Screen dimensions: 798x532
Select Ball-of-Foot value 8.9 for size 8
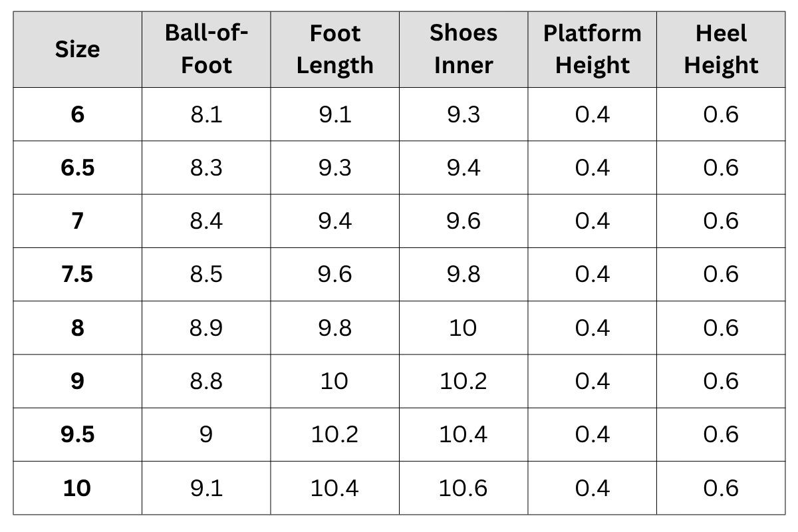(206, 328)
